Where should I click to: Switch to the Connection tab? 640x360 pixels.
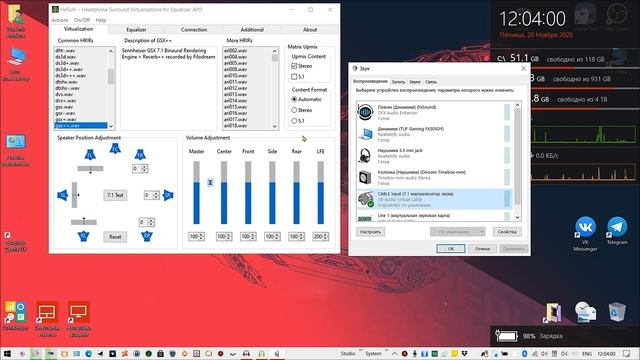click(194, 29)
